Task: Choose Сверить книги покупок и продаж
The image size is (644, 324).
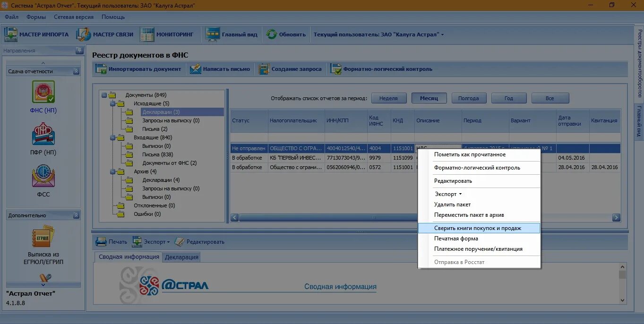Action: click(x=479, y=228)
